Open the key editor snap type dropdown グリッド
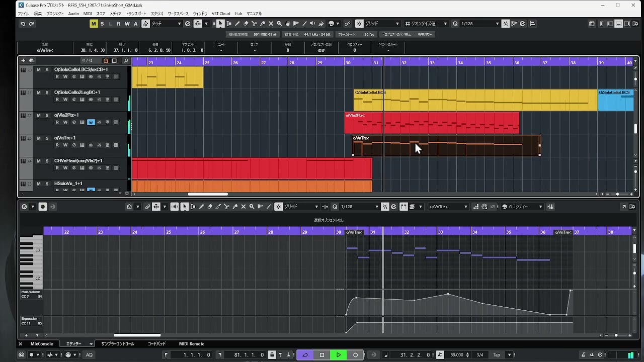Viewport: 644px width, 362px height. [x=301, y=207]
